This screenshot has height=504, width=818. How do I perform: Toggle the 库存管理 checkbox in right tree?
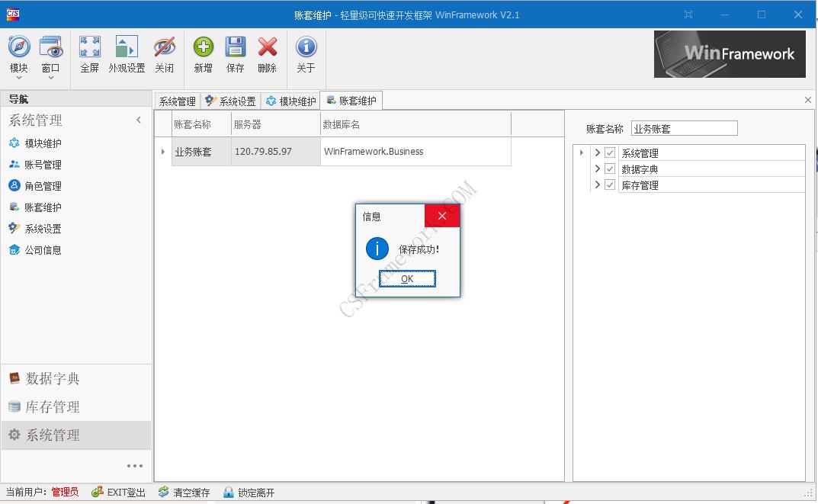coord(610,184)
